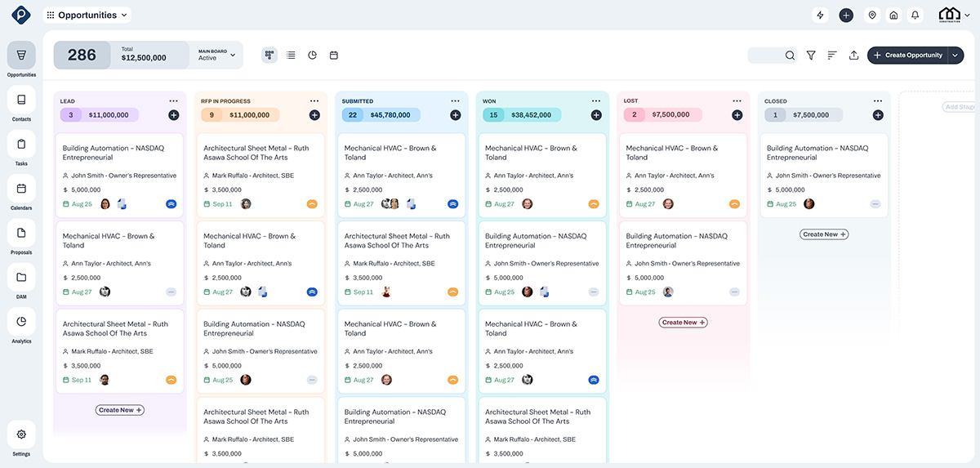Click the home icon in top bar
The image size is (980, 468).
tap(893, 15)
